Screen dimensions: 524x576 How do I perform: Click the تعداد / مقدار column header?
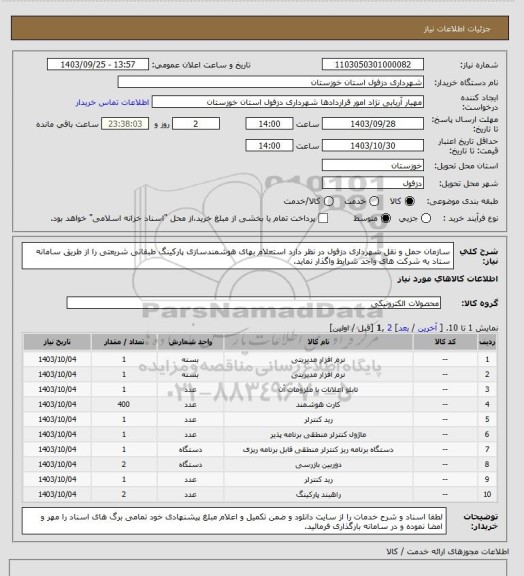pyautogui.click(x=124, y=342)
